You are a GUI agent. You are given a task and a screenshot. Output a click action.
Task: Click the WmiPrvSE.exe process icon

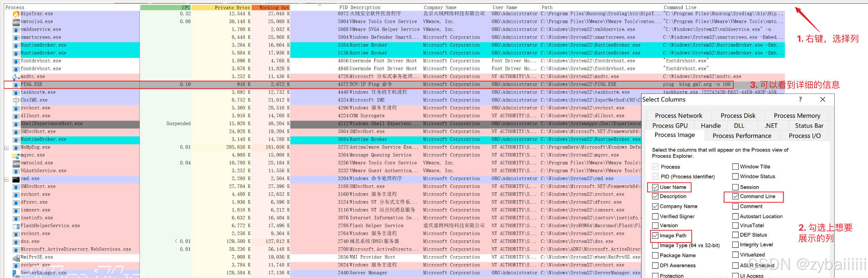pyautogui.click(x=16, y=258)
